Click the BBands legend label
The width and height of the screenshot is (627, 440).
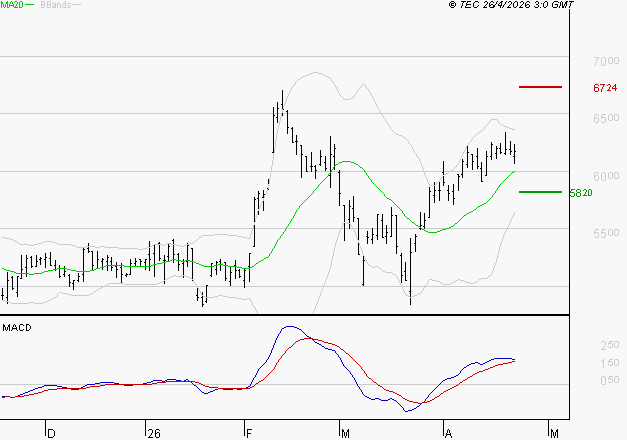pyautogui.click(x=56, y=4)
